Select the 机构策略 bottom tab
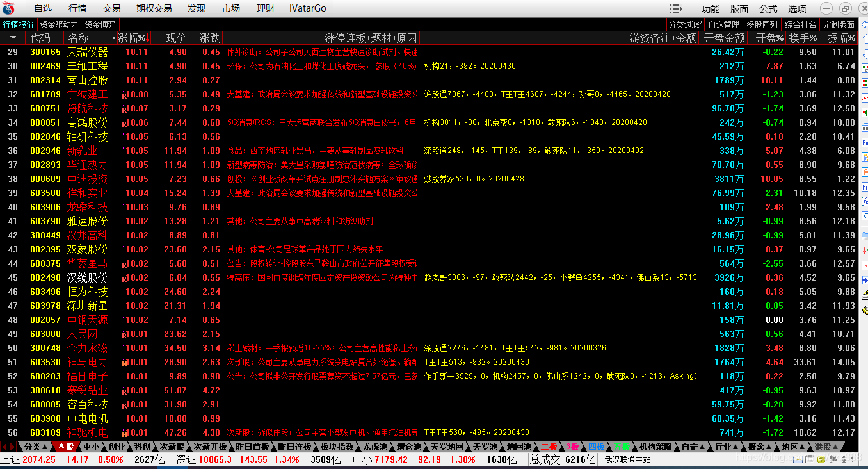The height and width of the screenshot is (469, 868). (655, 447)
